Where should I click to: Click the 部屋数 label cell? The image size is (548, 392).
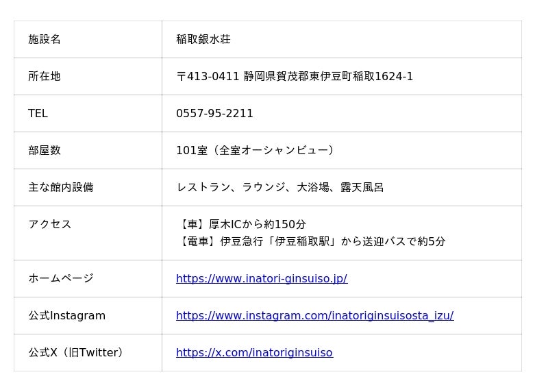88,151
